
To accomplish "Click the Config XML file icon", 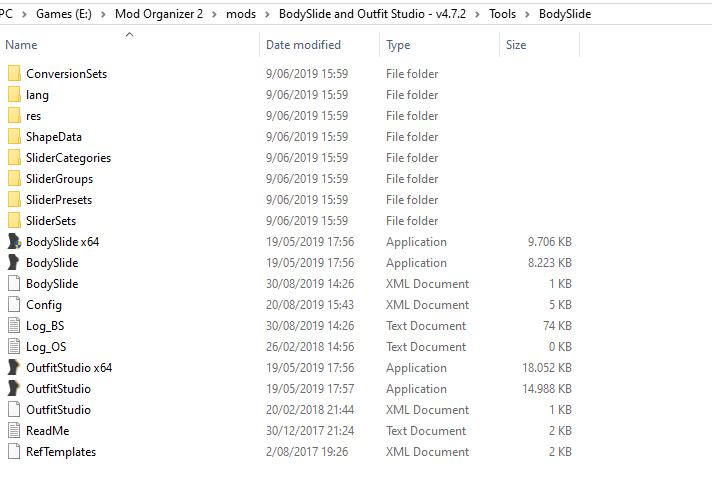I will [x=14, y=305].
